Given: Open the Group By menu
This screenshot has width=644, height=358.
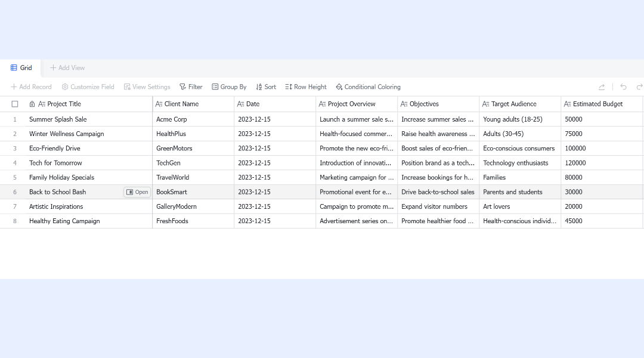Looking at the screenshot, I should [x=229, y=87].
